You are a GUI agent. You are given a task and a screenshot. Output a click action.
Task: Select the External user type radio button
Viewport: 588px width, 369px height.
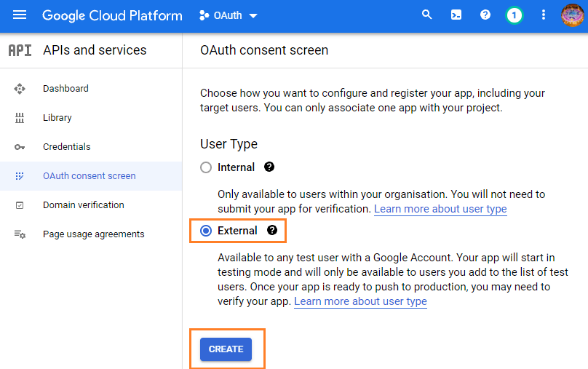pyautogui.click(x=206, y=231)
